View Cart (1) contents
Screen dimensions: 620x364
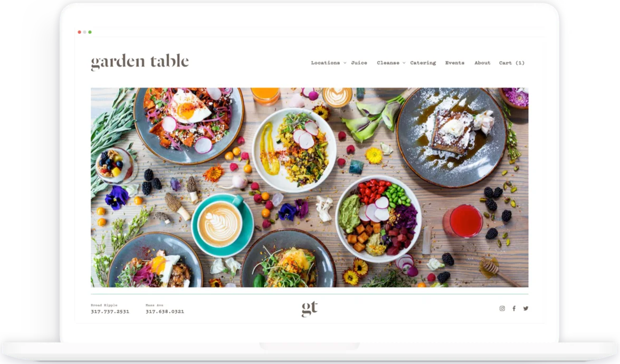pyautogui.click(x=512, y=63)
